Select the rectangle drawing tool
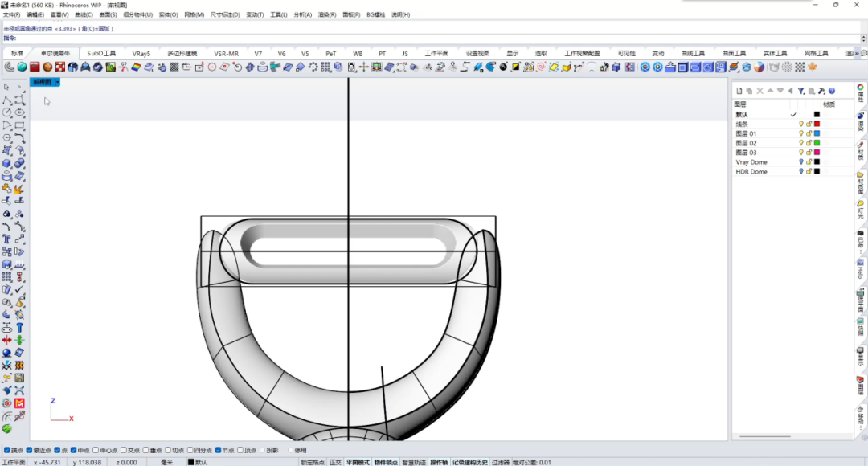The height and width of the screenshot is (466, 868). (19, 125)
